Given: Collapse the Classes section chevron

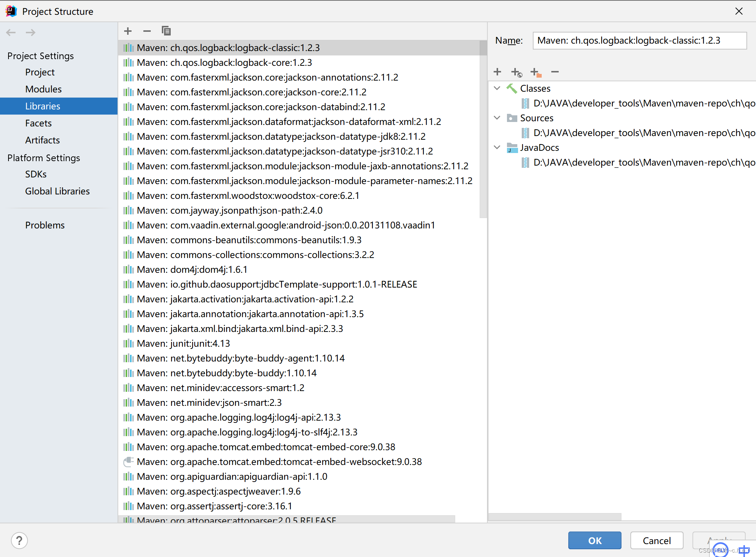Looking at the screenshot, I should [x=497, y=88].
